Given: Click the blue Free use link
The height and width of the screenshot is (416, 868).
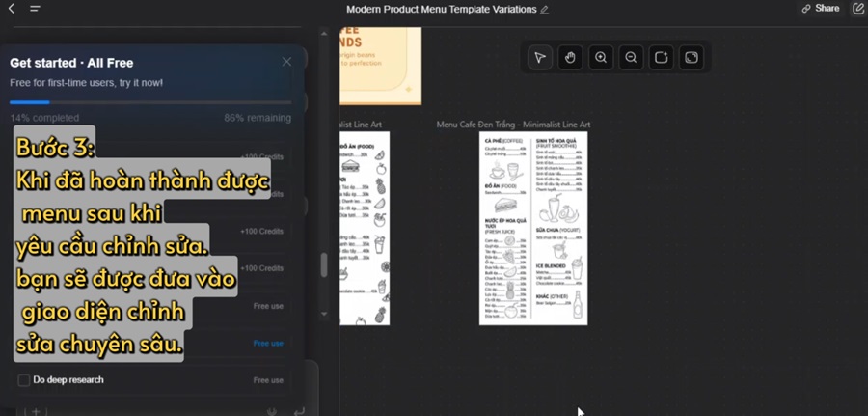Looking at the screenshot, I should pyautogui.click(x=268, y=344).
